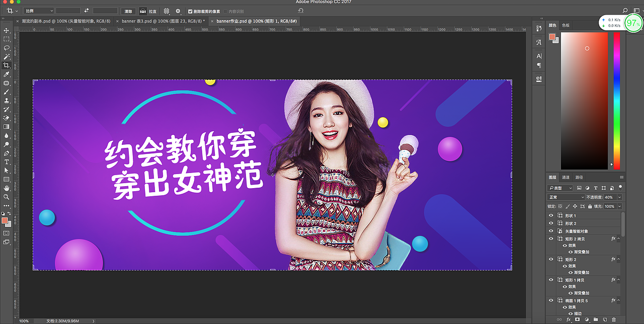Toggle 删除裁剪的像素 checkbox
The width and height of the screenshot is (644, 324).
point(190,11)
